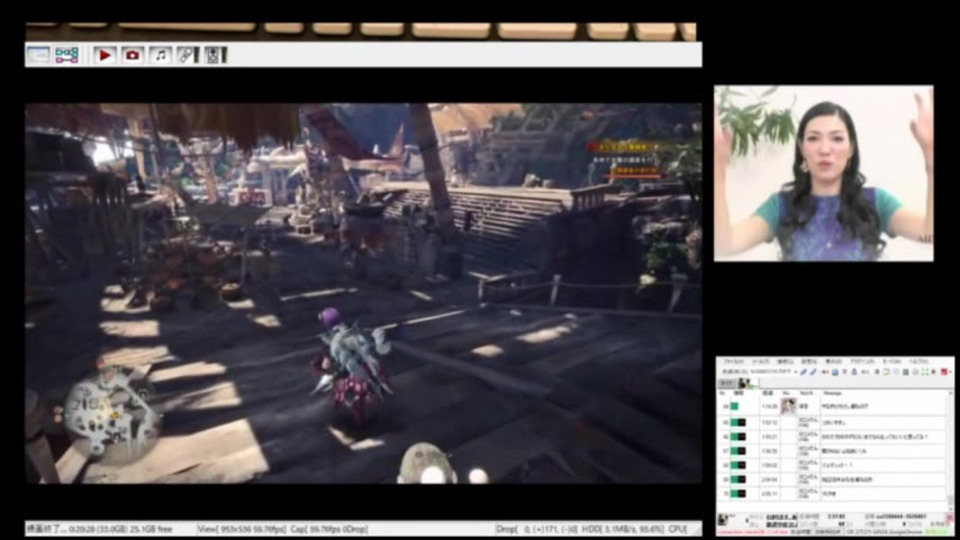The image size is (960, 540).
Task: Open the first menu in comment viewer menu bar
Action: tap(733, 362)
